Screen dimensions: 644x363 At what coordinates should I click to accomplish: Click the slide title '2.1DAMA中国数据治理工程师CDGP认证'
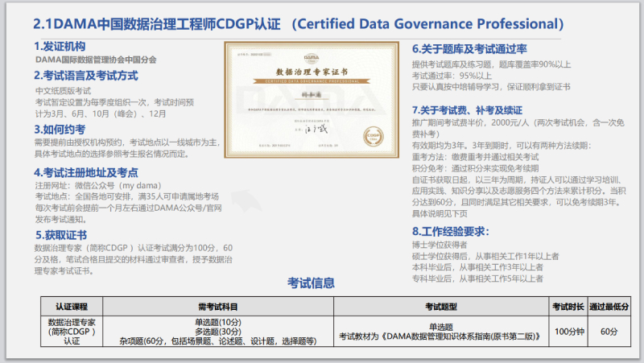[156, 24]
